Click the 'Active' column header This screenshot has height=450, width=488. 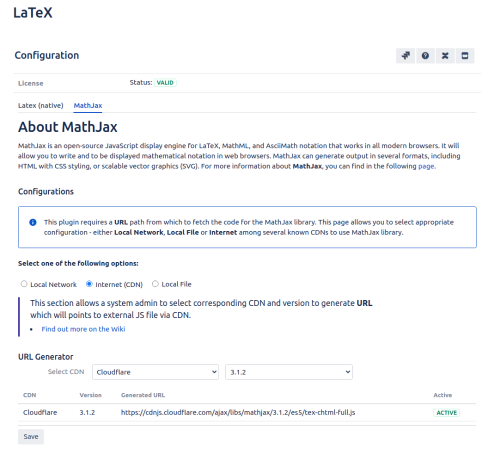tap(443, 395)
